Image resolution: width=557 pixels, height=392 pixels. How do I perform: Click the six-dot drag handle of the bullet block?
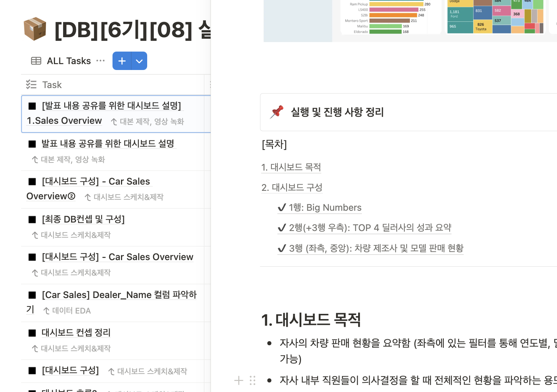pos(252,380)
